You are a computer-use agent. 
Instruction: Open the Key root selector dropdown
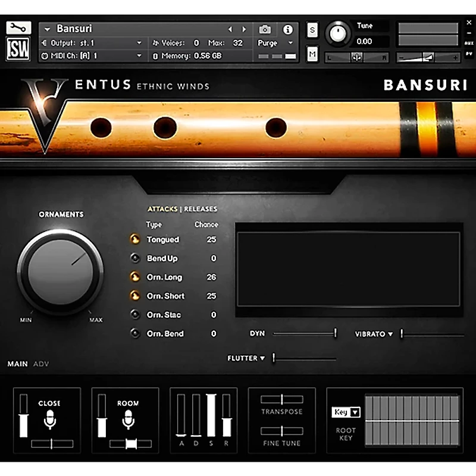(346, 412)
